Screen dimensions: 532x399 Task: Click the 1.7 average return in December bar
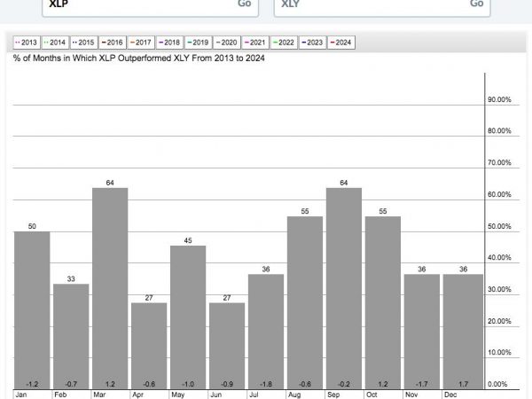(463, 384)
